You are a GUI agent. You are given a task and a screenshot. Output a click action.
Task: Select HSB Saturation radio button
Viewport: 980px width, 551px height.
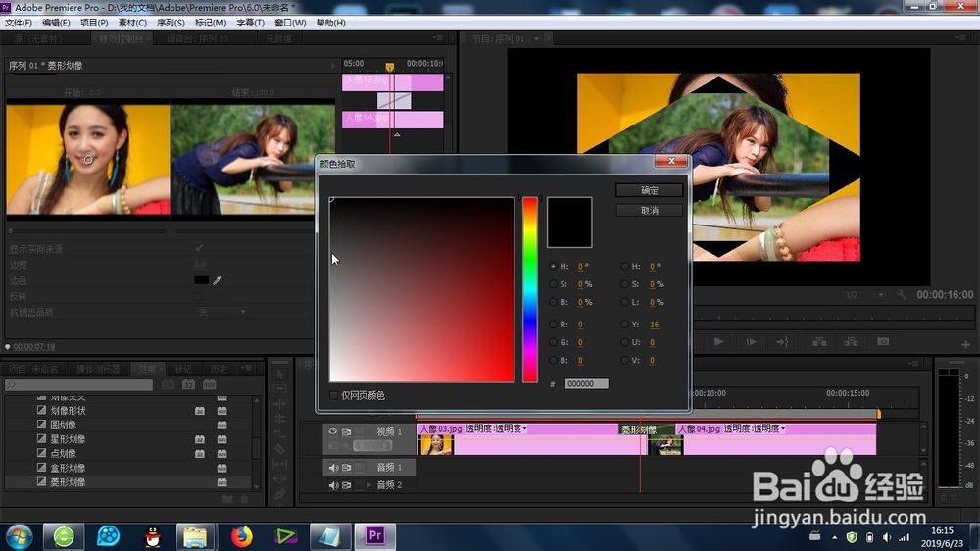553,284
